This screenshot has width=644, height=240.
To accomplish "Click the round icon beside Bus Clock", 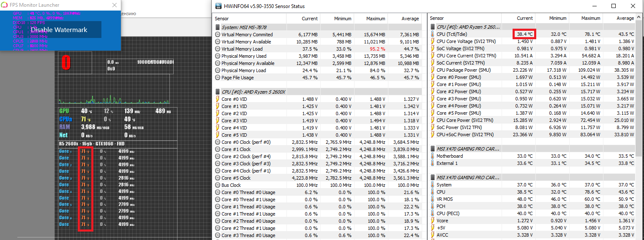I will point(218,185).
